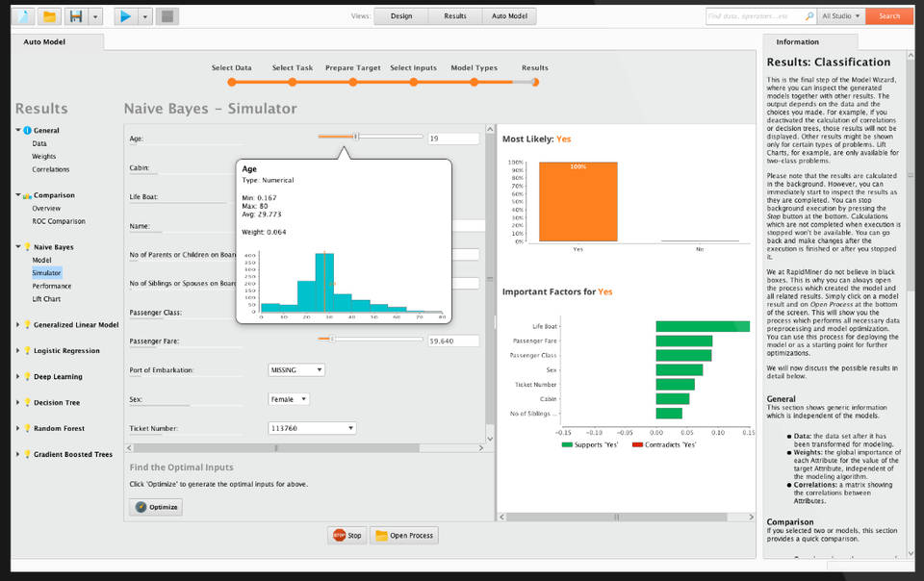
Task: Open a process with the folder icon
Action: 49,16
